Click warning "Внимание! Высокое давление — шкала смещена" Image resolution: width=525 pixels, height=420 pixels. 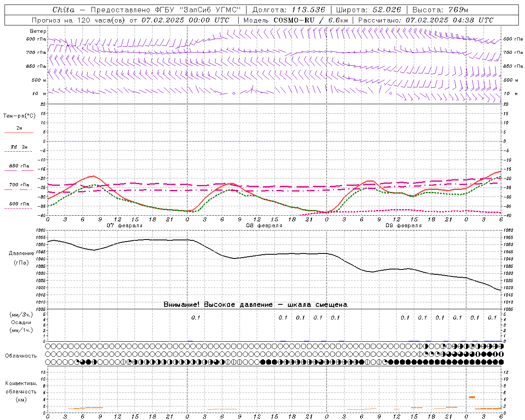pyautogui.click(x=256, y=305)
